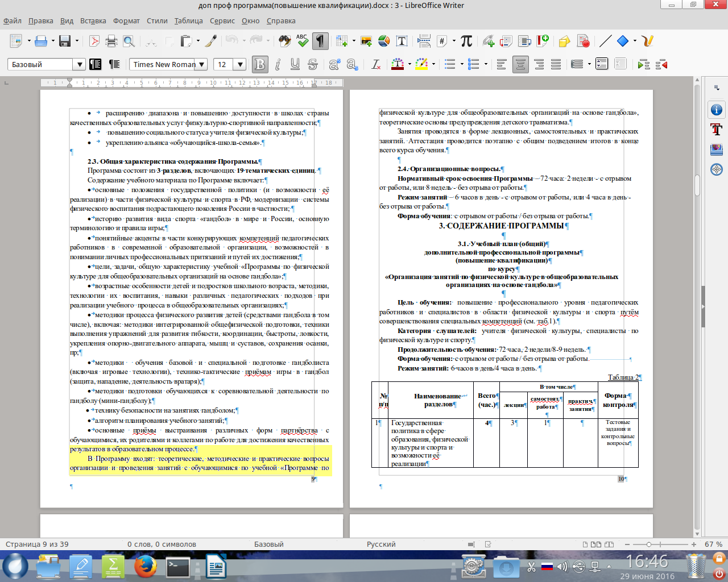Click the Clone Formatting paintbrush
This screenshot has height=582, width=728.
point(211,41)
